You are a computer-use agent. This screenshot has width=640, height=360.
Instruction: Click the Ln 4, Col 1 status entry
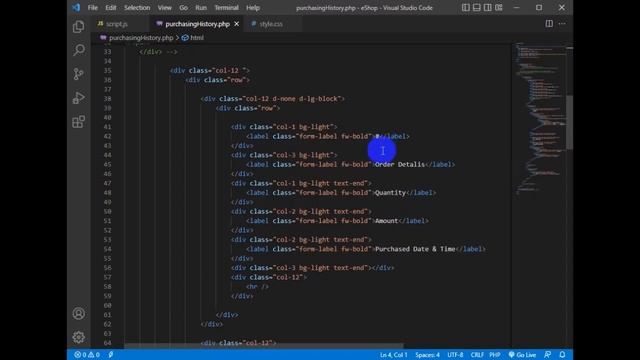click(393, 355)
